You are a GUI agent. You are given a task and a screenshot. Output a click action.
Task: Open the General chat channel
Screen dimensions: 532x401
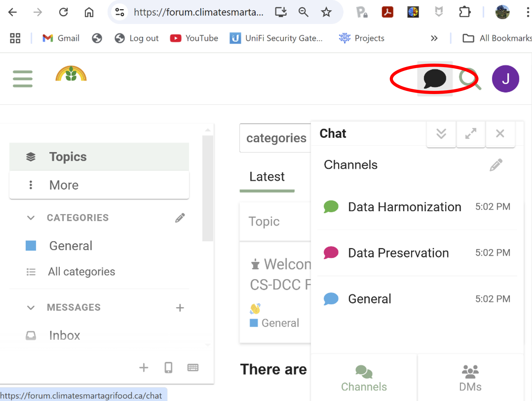417,299
